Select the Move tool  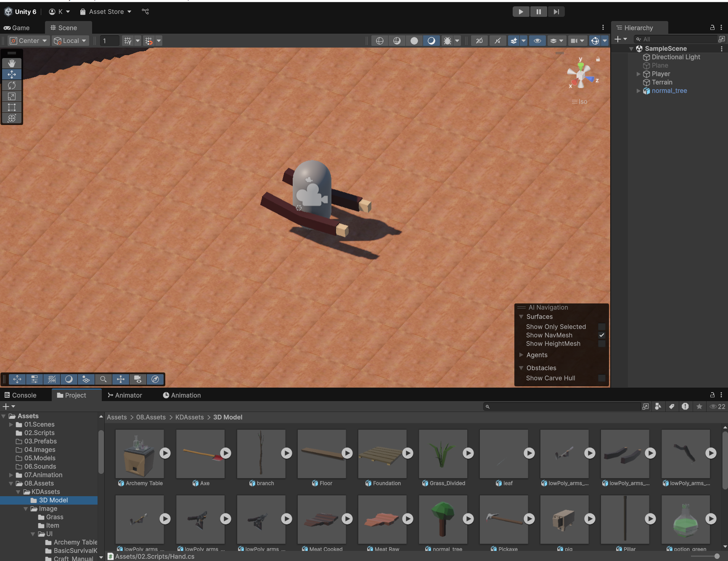coord(12,74)
